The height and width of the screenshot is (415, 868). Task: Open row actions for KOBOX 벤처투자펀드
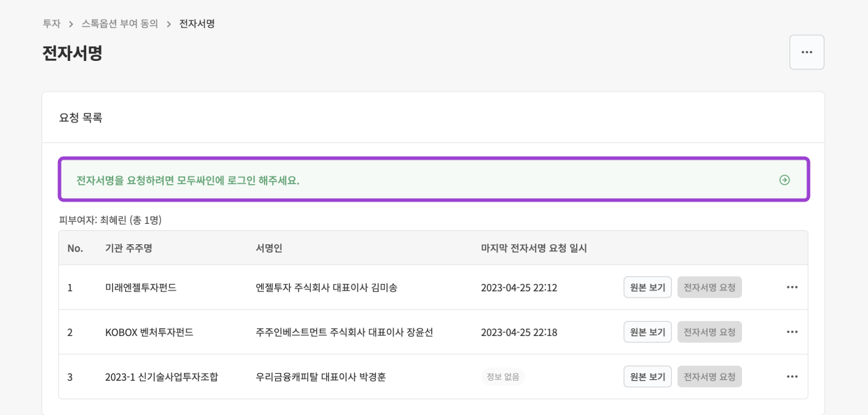792,332
